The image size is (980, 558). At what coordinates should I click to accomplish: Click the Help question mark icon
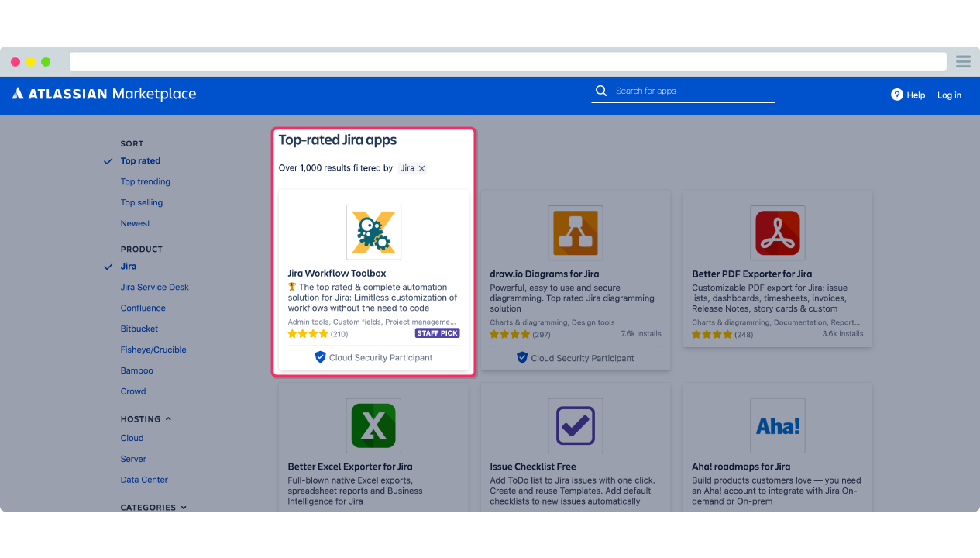(x=897, y=95)
